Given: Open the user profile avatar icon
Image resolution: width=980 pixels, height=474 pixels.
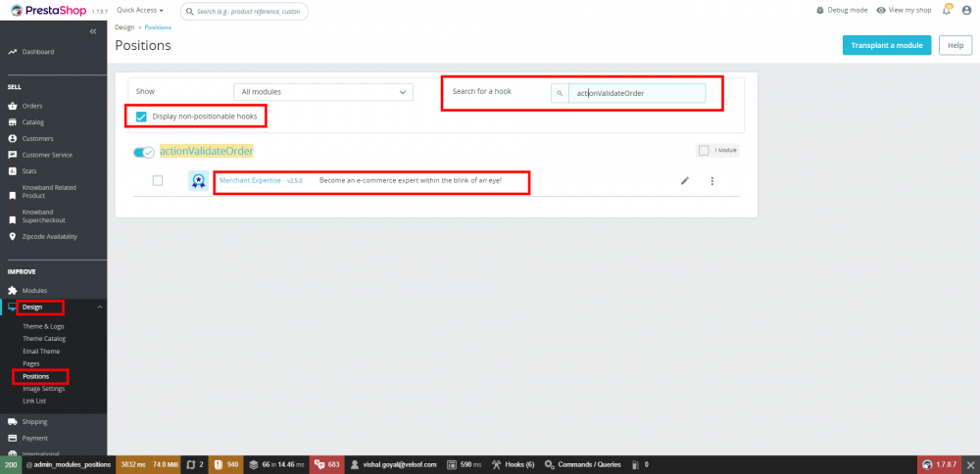Looking at the screenshot, I should 967,11.
